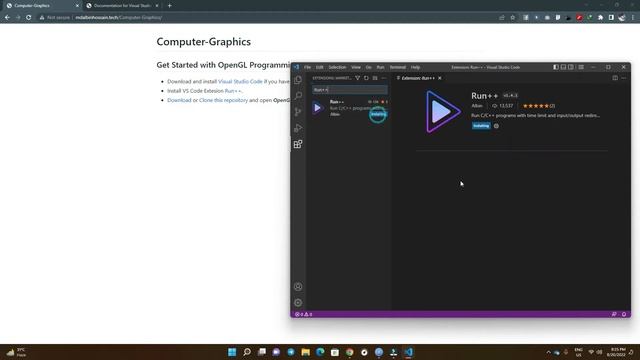
Task: Switch to Documentation for Visual Studio browser tab
Action: click(122, 6)
